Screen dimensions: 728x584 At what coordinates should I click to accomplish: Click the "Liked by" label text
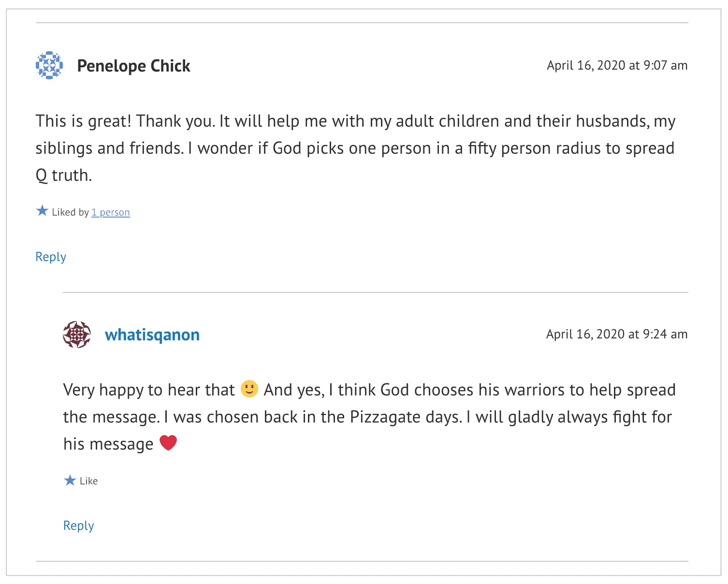71,212
